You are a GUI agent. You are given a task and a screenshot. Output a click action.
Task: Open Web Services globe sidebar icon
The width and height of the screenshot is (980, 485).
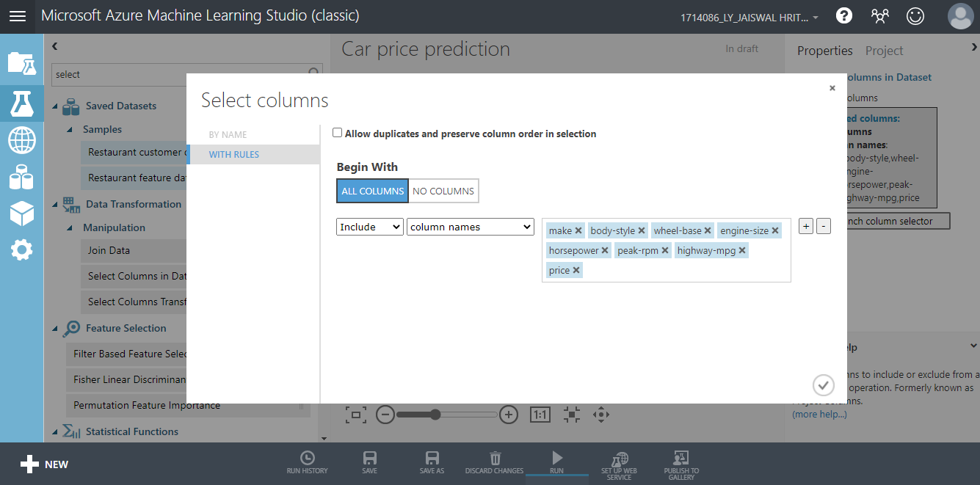click(x=21, y=139)
